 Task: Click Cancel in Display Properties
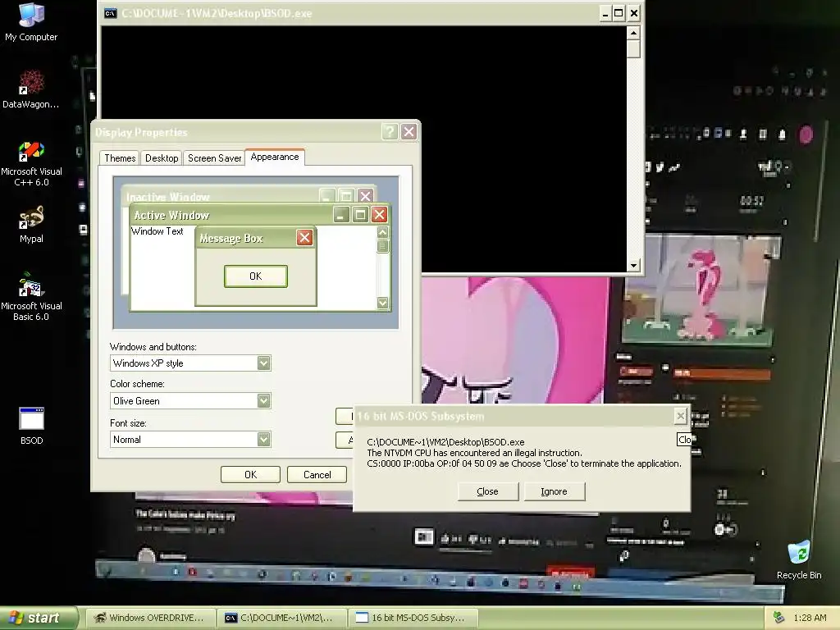coord(317,475)
